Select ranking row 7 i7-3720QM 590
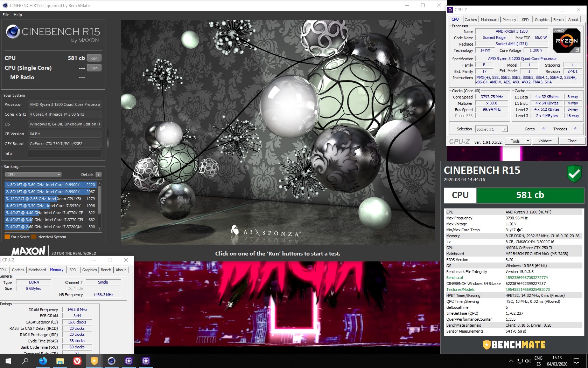588x368 pixels. click(50, 227)
